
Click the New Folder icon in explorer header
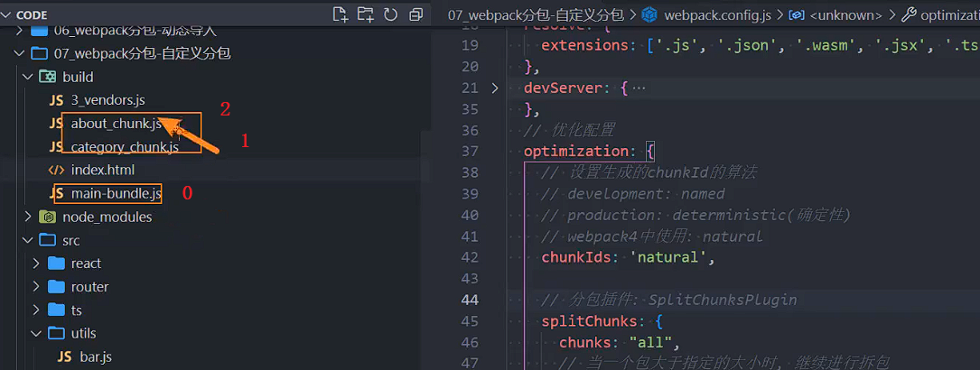(x=366, y=14)
